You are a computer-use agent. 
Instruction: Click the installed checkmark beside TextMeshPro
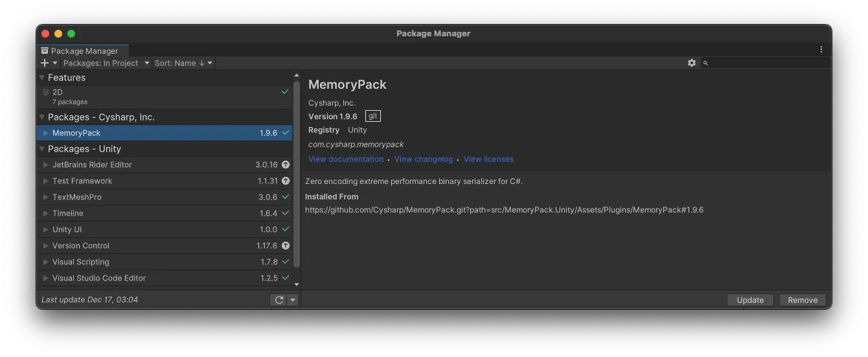pos(286,197)
